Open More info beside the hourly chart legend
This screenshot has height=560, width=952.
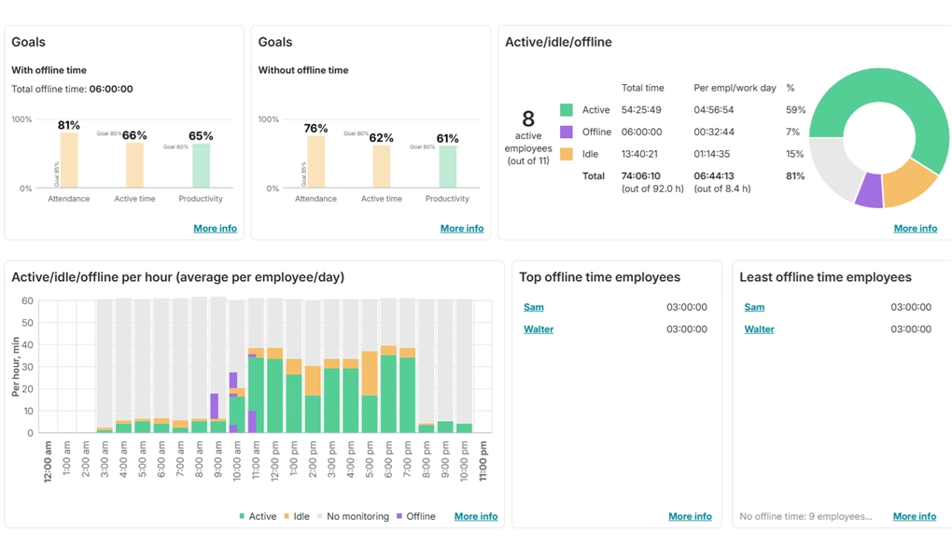coord(476,516)
